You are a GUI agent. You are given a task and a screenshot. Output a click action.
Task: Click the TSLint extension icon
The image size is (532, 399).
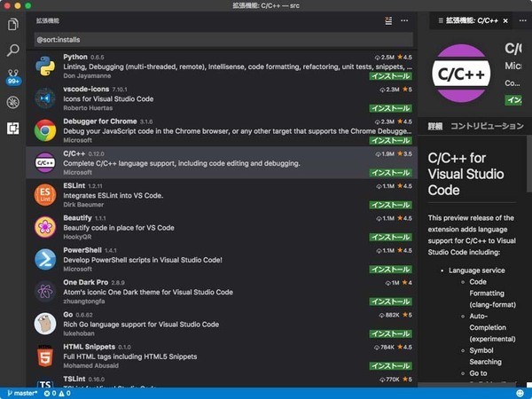(x=45, y=382)
